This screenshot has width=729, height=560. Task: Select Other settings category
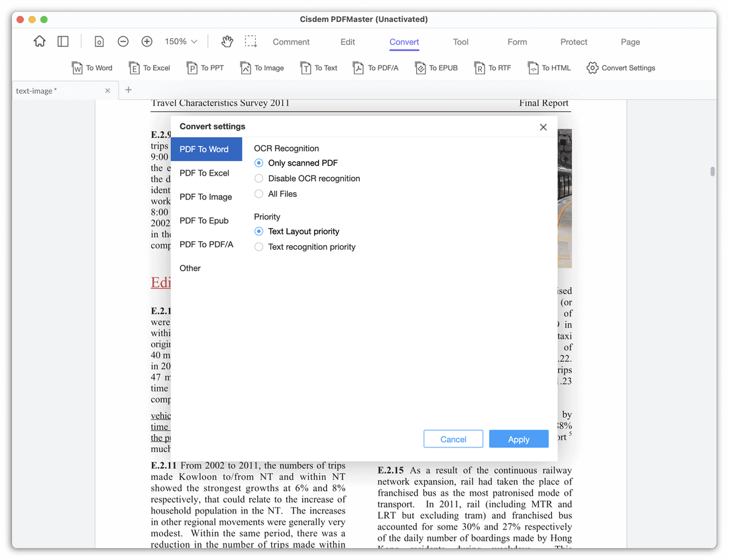pyautogui.click(x=206, y=268)
